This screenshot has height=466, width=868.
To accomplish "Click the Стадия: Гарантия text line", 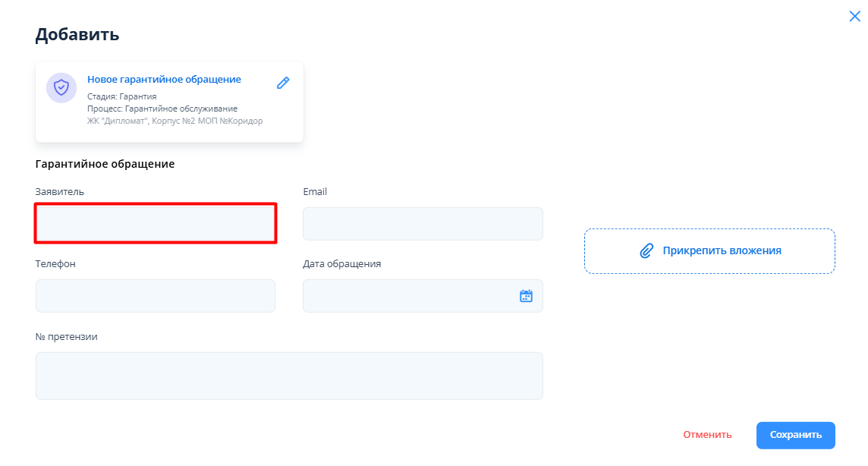I will click(122, 96).
